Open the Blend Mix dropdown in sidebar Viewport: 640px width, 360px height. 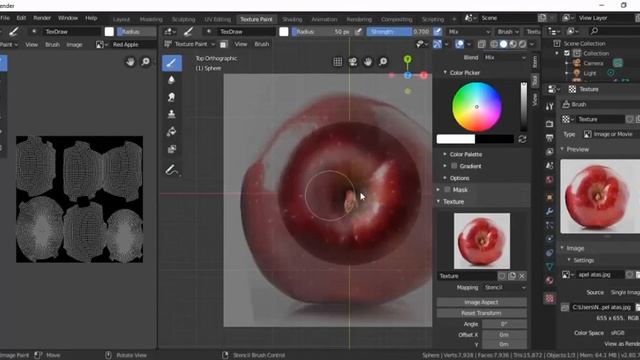[505, 58]
